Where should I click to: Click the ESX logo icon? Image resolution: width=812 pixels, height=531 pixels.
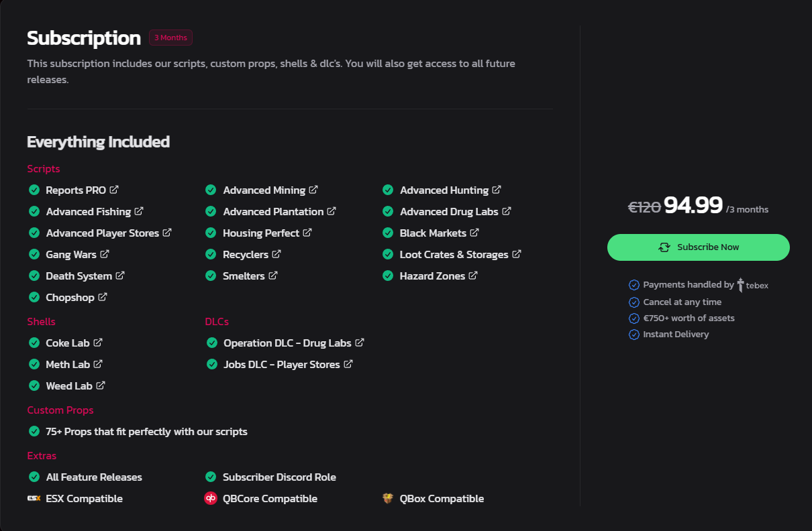34,498
